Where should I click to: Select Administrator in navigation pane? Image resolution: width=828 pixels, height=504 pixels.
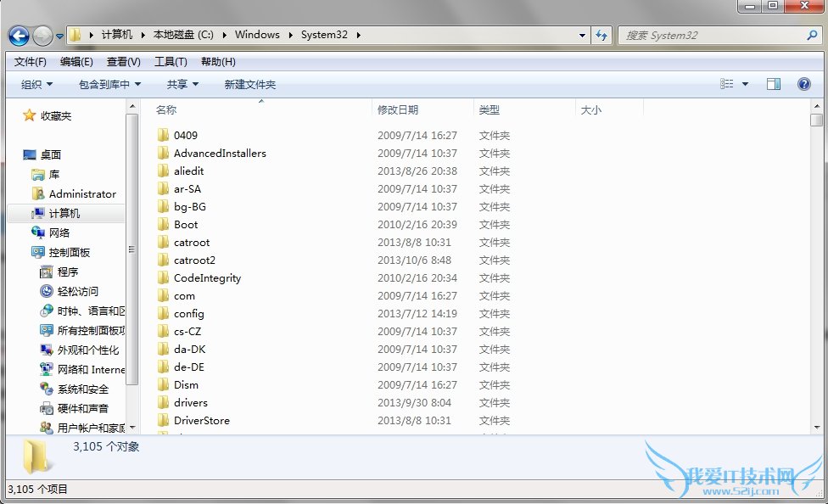pos(82,194)
